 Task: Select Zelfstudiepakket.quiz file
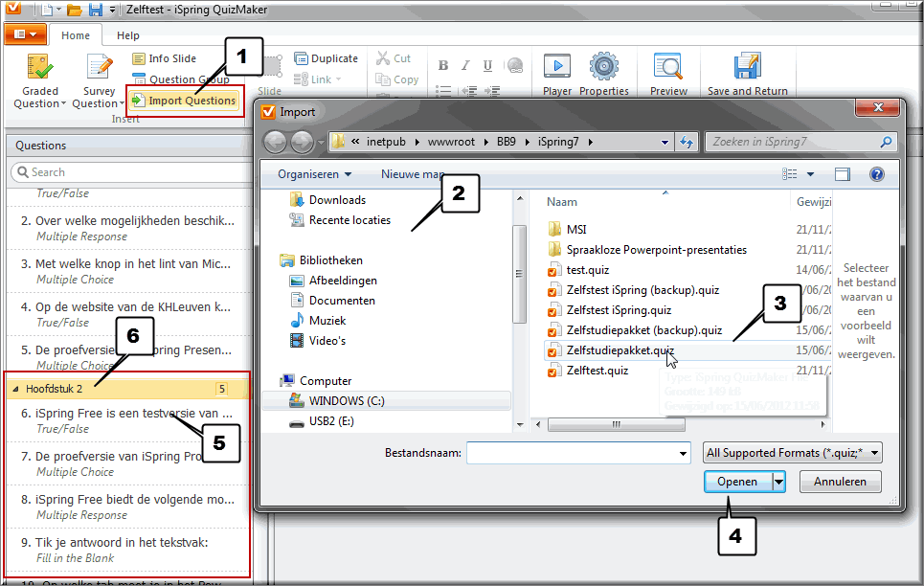tap(611, 350)
